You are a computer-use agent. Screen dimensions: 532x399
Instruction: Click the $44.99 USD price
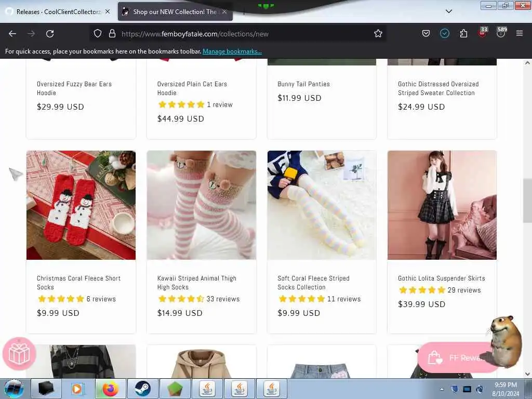[180, 119]
